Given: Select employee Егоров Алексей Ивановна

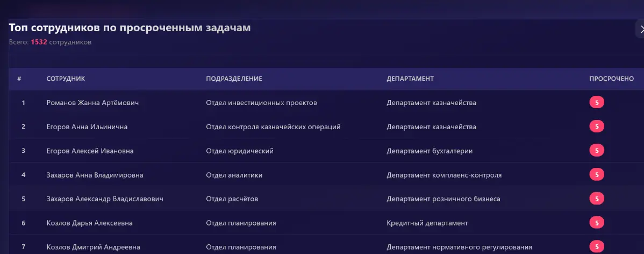Looking at the screenshot, I should point(90,151).
